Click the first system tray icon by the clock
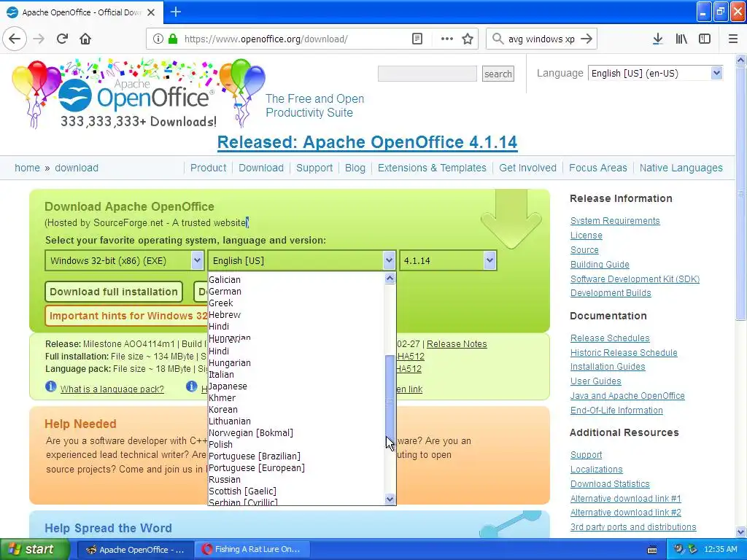The height and width of the screenshot is (560, 747). click(678, 549)
